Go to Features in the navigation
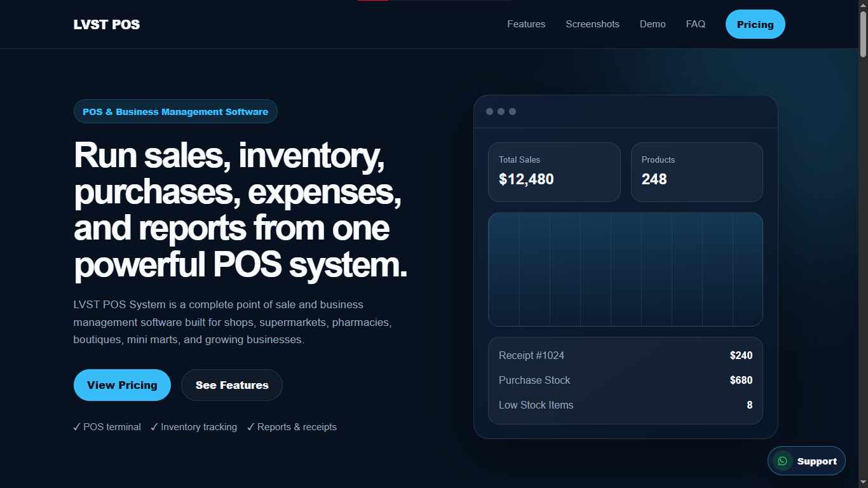Viewport: 868px width, 488px height. 526,24
